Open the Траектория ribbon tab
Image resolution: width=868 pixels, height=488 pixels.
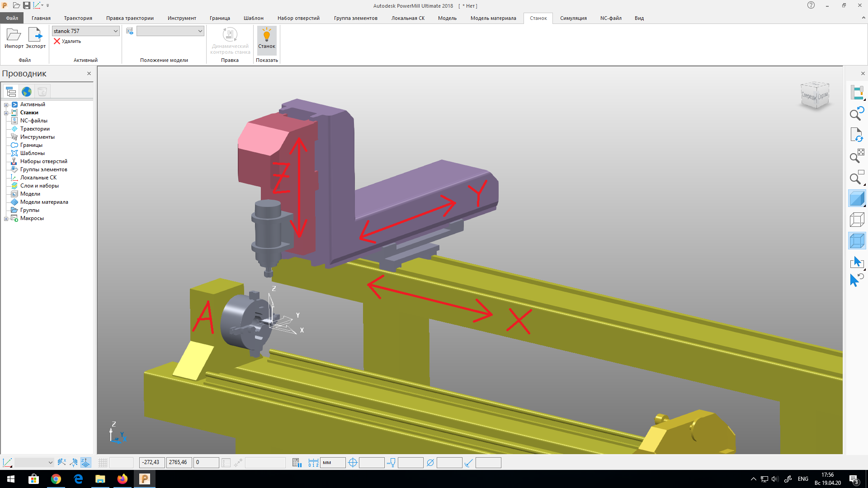(78, 18)
